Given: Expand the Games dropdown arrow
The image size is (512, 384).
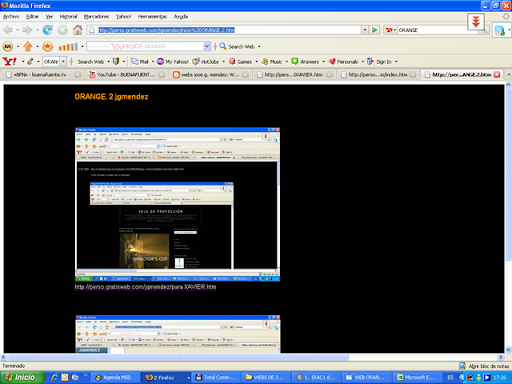Looking at the screenshot, I should [x=256, y=62].
